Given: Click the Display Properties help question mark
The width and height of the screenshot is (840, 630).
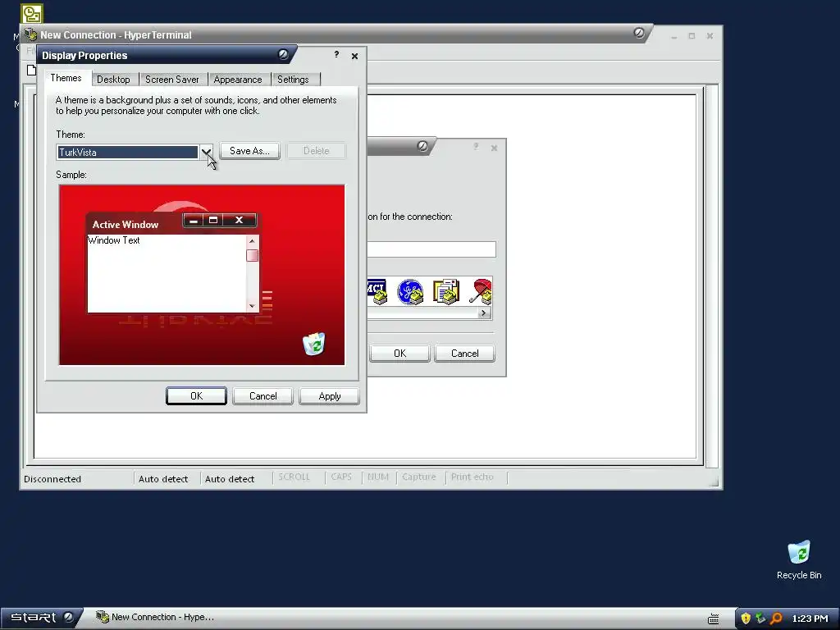Looking at the screenshot, I should tap(336, 55).
